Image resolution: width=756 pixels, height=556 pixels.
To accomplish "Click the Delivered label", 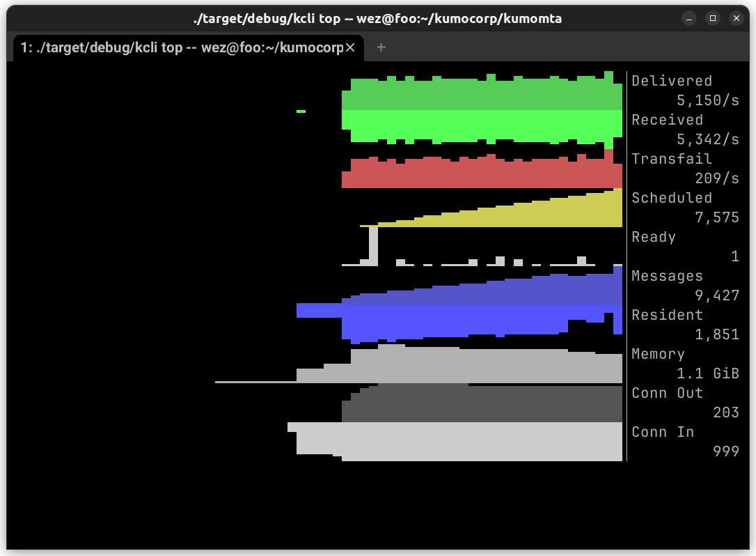I will tap(672, 81).
